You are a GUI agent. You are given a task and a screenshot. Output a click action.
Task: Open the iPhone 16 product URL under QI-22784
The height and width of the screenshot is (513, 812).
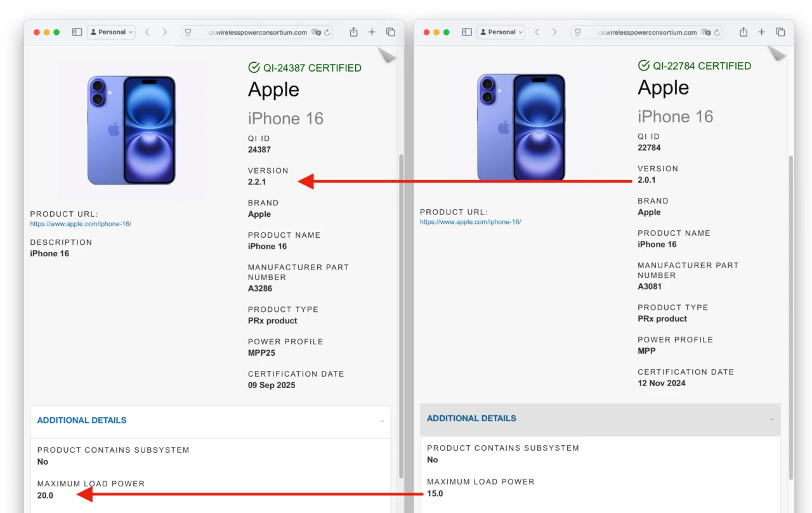470,222
